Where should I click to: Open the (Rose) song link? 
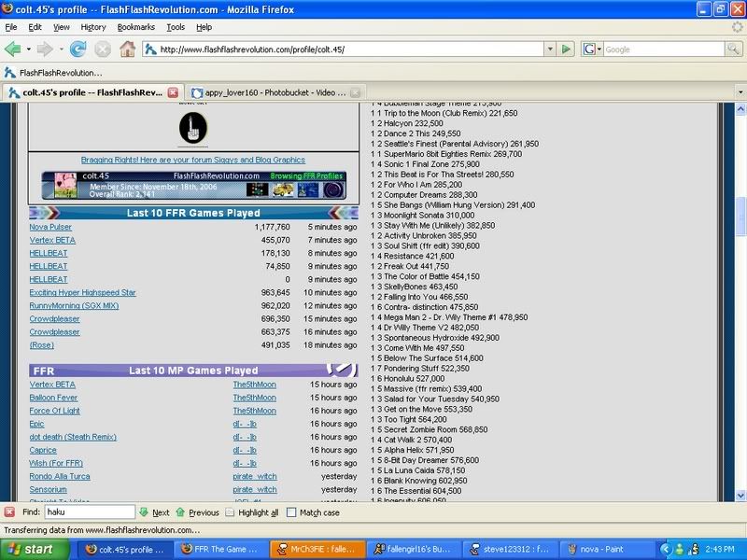coord(41,344)
